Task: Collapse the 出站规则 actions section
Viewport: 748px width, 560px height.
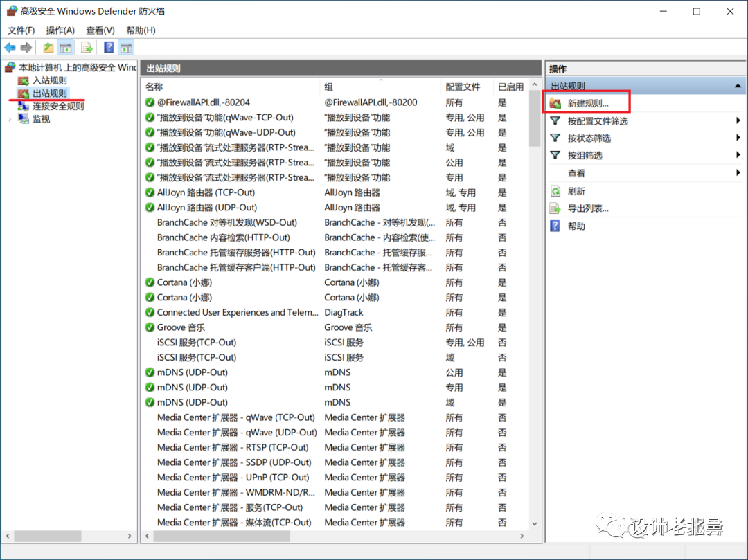Action: [x=738, y=86]
